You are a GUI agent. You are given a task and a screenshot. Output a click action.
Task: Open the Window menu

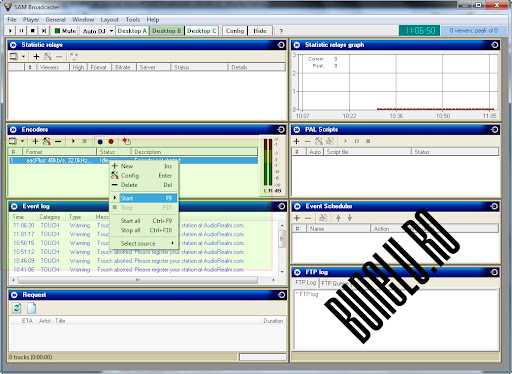coord(83,20)
